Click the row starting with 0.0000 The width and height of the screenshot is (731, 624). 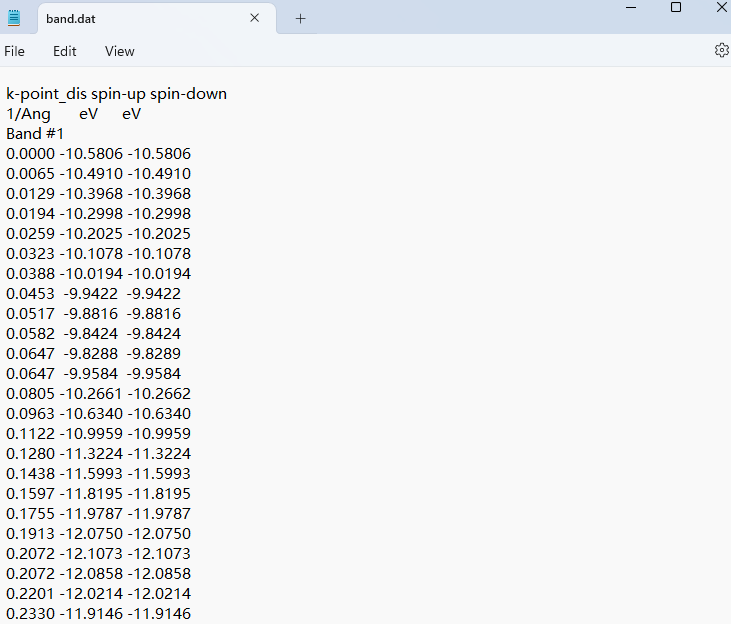98,154
